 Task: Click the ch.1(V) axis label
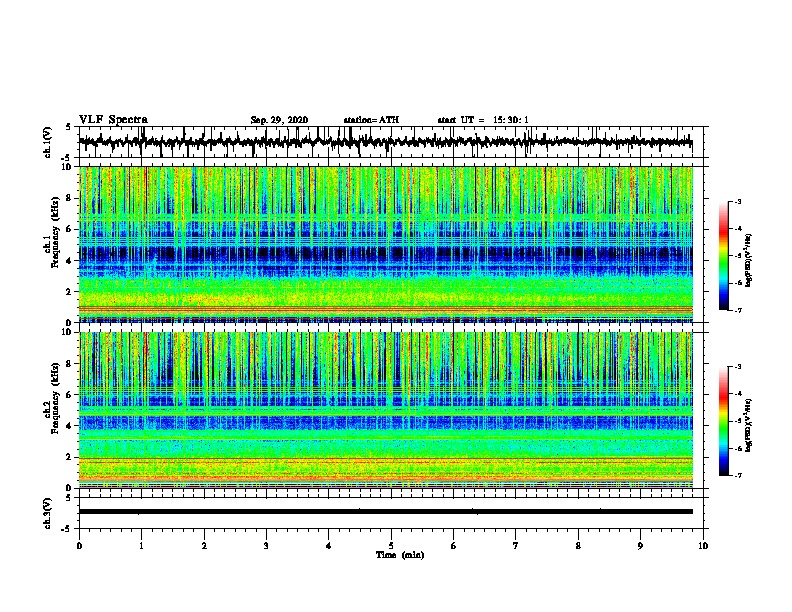point(48,142)
